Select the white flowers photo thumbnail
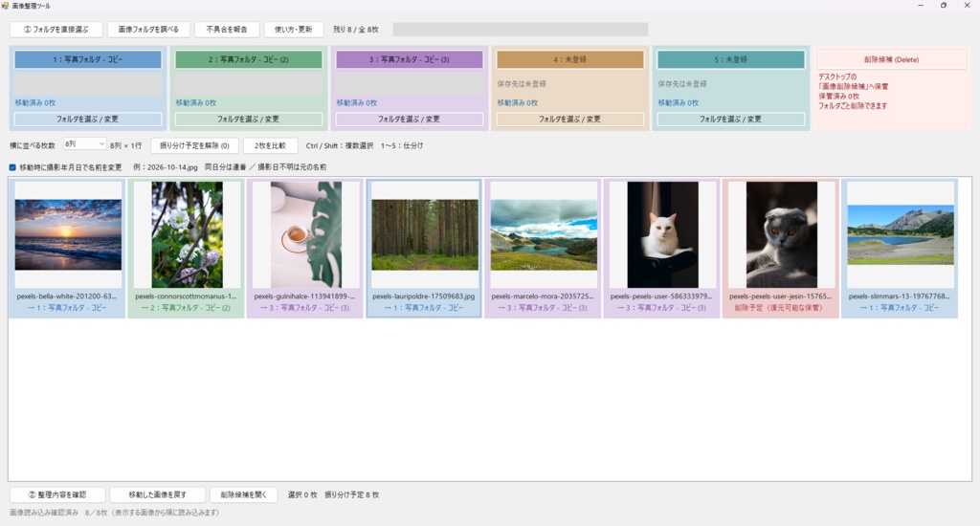980x526 pixels. coord(187,235)
